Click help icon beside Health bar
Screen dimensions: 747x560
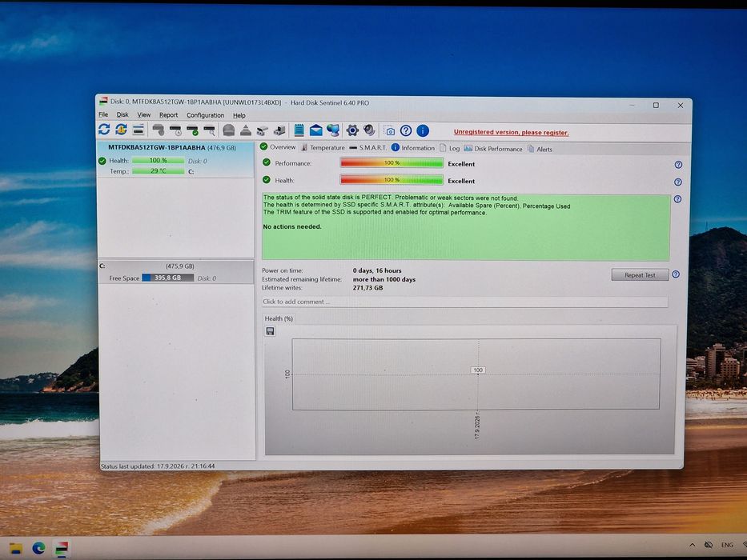click(x=678, y=182)
